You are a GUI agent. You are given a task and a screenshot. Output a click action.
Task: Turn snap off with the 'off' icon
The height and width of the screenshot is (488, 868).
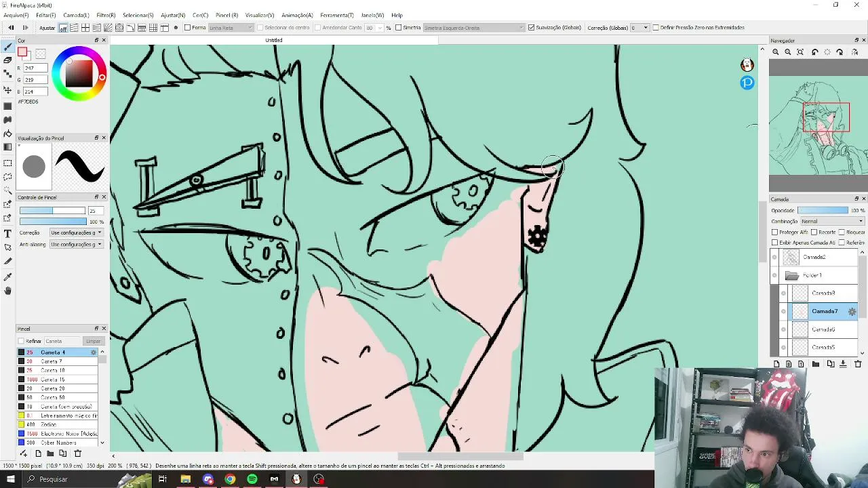63,28
